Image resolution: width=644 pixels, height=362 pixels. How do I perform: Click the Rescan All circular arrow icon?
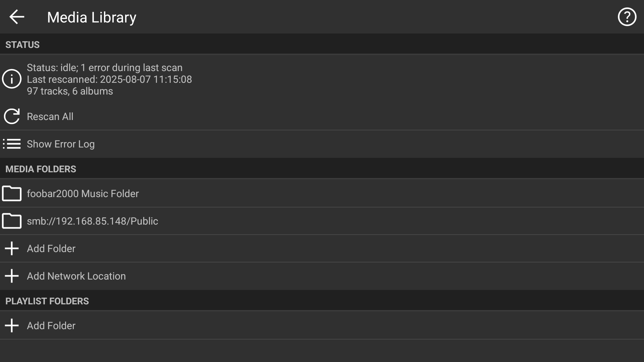click(x=12, y=116)
